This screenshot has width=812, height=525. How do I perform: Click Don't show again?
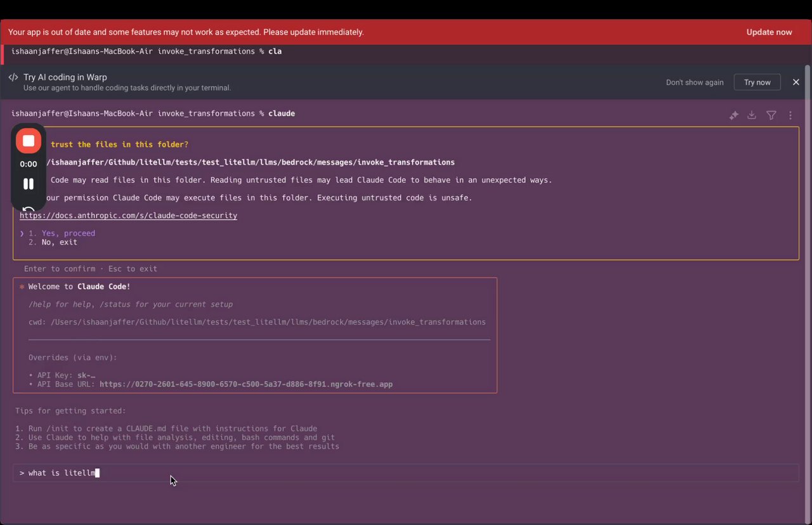point(695,82)
